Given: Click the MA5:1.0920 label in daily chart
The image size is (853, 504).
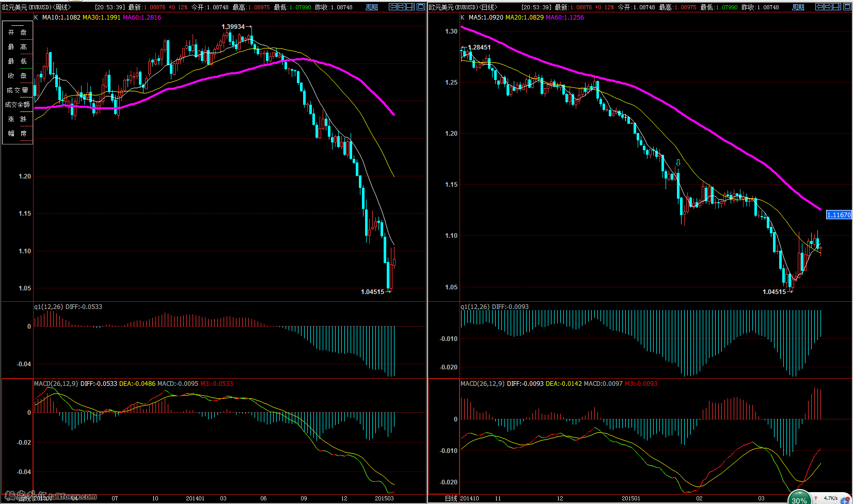Looking at the screenshot, I should click(486, 17).
